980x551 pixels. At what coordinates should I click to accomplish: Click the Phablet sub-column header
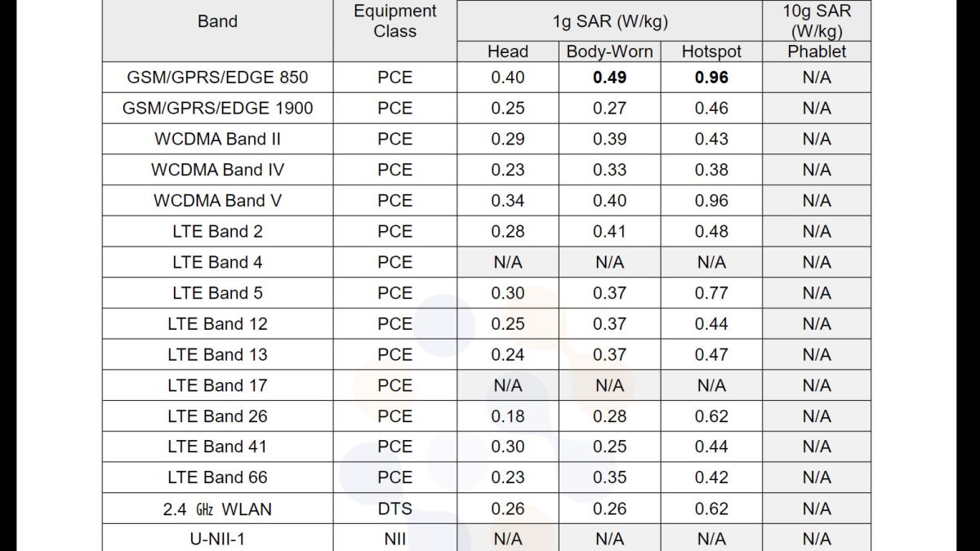pyautogui.click(x=816, y=51)
